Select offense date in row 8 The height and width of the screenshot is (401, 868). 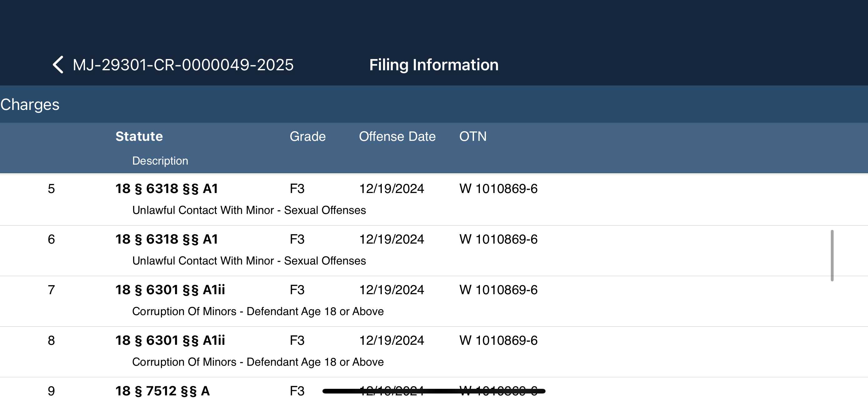coord(391,340)
